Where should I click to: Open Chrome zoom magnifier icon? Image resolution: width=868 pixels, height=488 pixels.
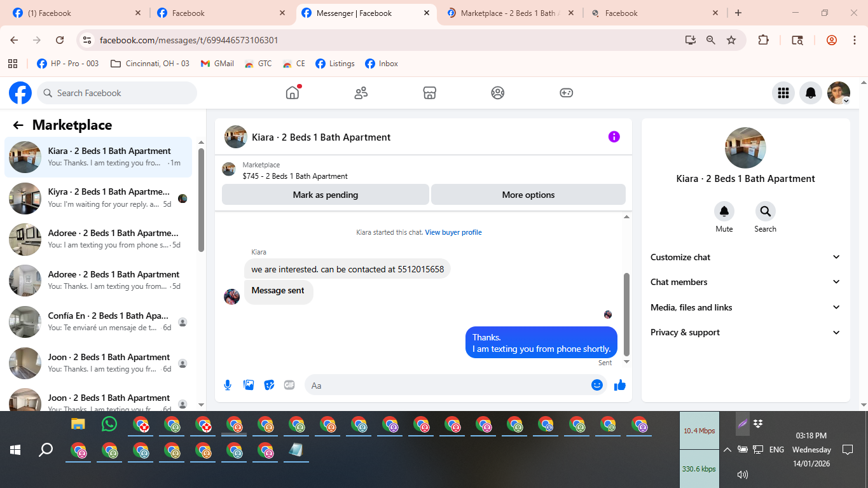pos(711,40)
